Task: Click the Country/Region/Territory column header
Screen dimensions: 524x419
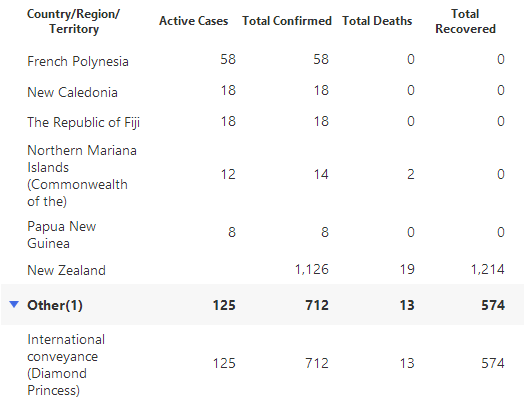Action: coord(74,21)
